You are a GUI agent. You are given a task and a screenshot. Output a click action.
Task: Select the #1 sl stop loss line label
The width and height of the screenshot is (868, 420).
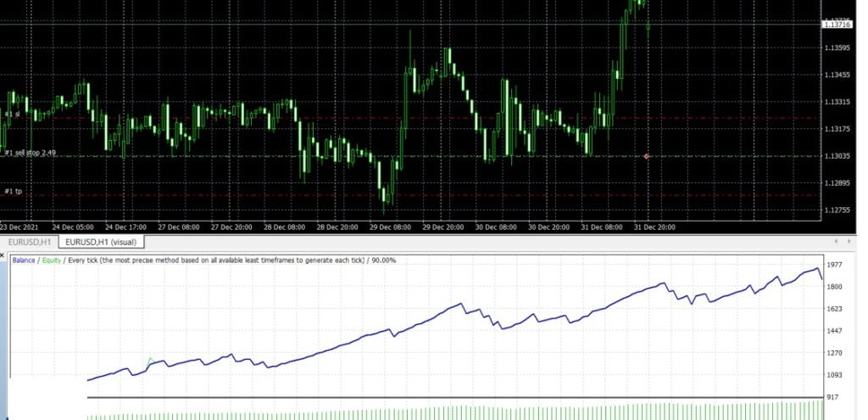pos(12,114)
